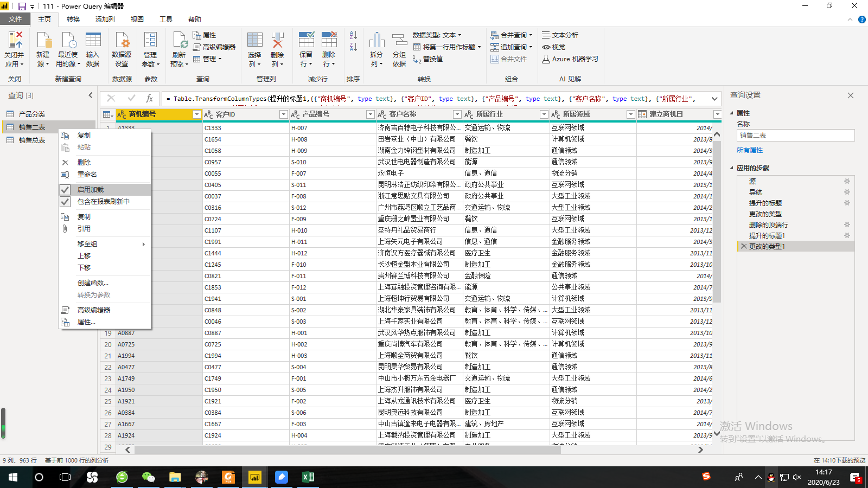Select 重命名 in the context menu
This screenshot has width=868, height=488.
(105, 175)
